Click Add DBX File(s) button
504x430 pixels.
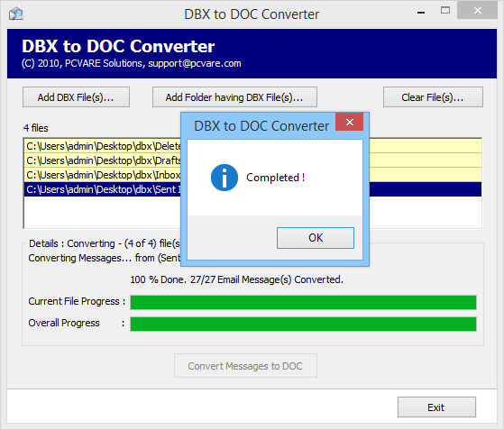(76, 97)
